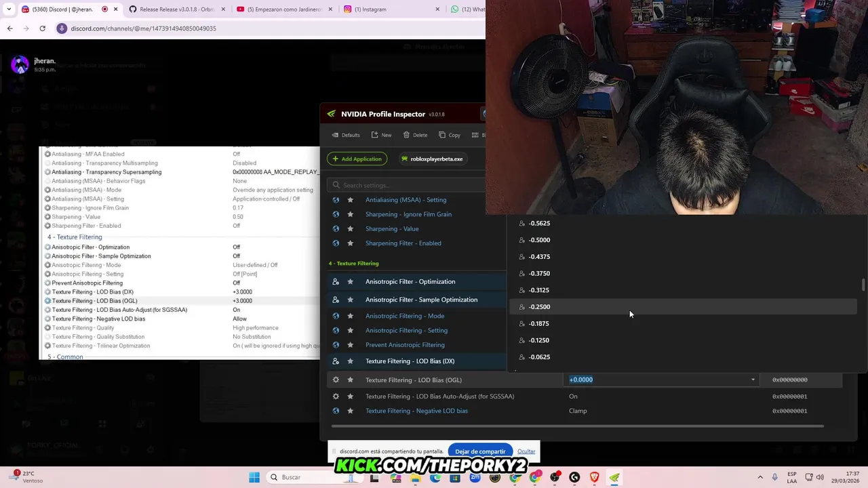
Task: Choose -0.2500 from the LOD bias dropdown list
Action: tap(684, 307)
